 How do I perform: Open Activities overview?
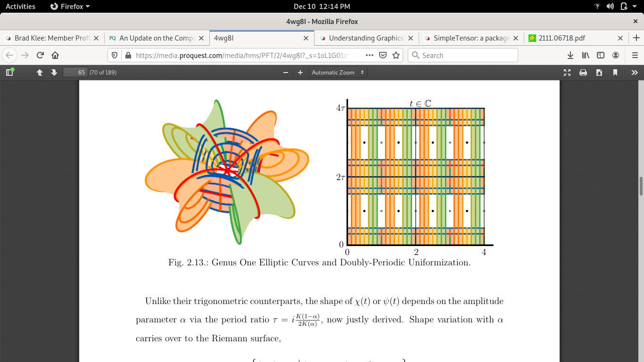[20, 6]
